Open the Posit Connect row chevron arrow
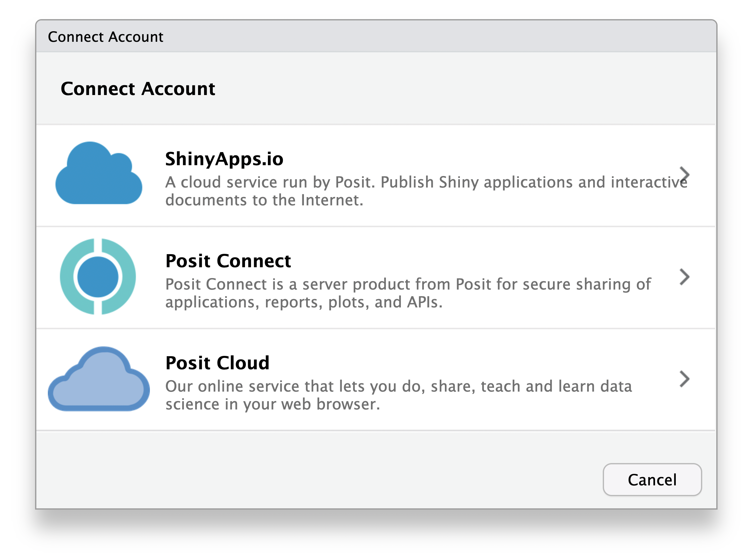This screenshot has width=752, height=560. 684,277
